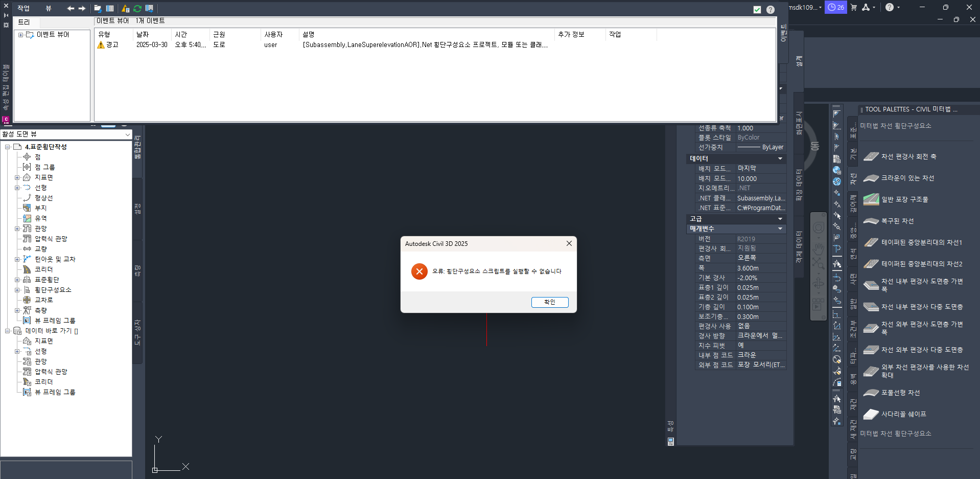
Task: Select 유역 in the tree
Action: 40,219
